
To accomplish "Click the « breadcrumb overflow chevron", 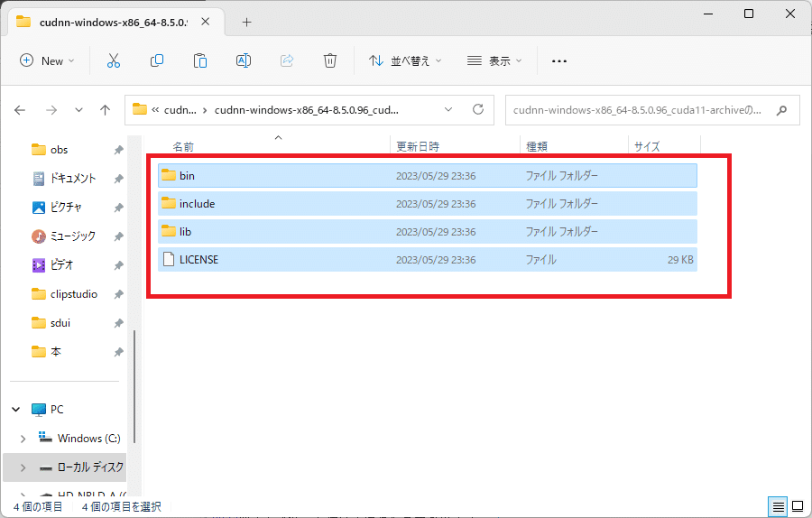I will click(155, 110).
